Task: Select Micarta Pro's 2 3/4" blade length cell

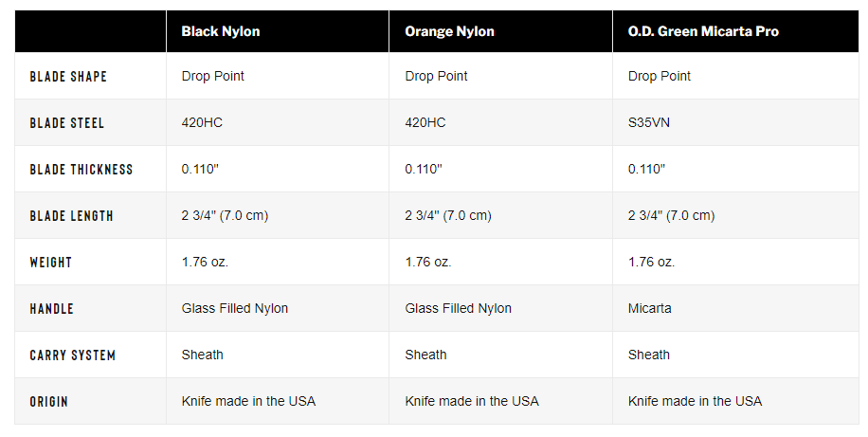Action: pyautogui.click(x=672, y=216)
